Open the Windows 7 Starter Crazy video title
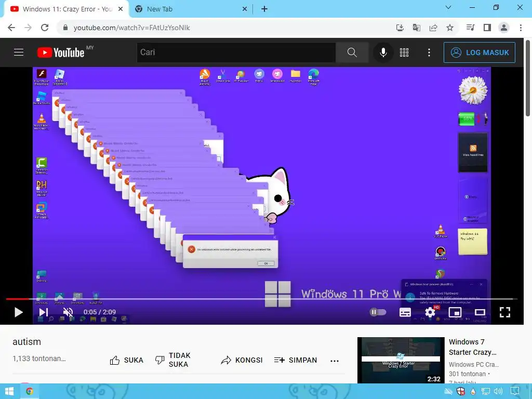 tap(472, 347)
